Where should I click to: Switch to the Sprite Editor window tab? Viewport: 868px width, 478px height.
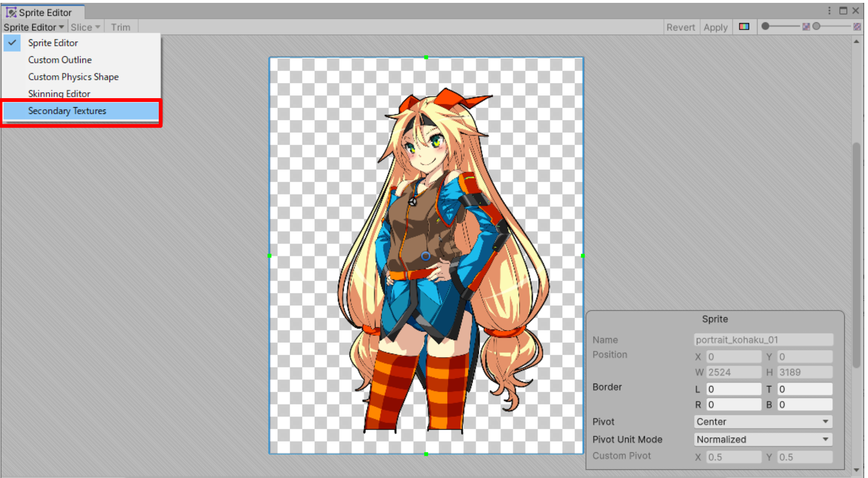[43, 12]
